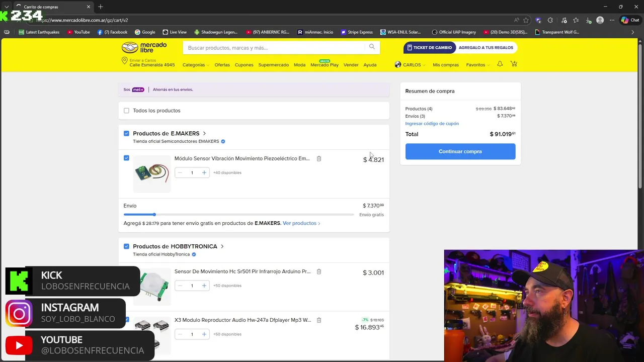This screenshot has width=644, height=362.
Task: Uncheck the Productos de E.MAKERS checkbox
Action: point(126,133)
